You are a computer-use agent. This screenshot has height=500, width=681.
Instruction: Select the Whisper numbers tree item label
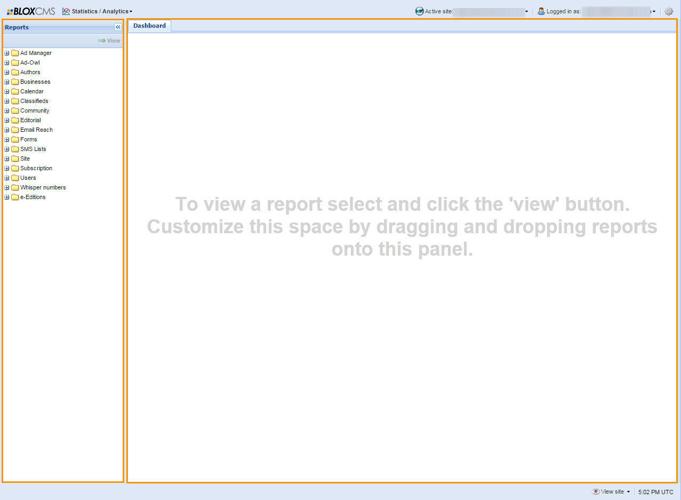coord(43,187)
